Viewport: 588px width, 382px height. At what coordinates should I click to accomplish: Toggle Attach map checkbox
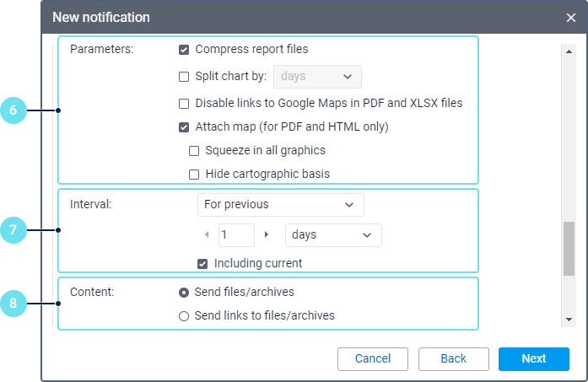coord(184,128)
